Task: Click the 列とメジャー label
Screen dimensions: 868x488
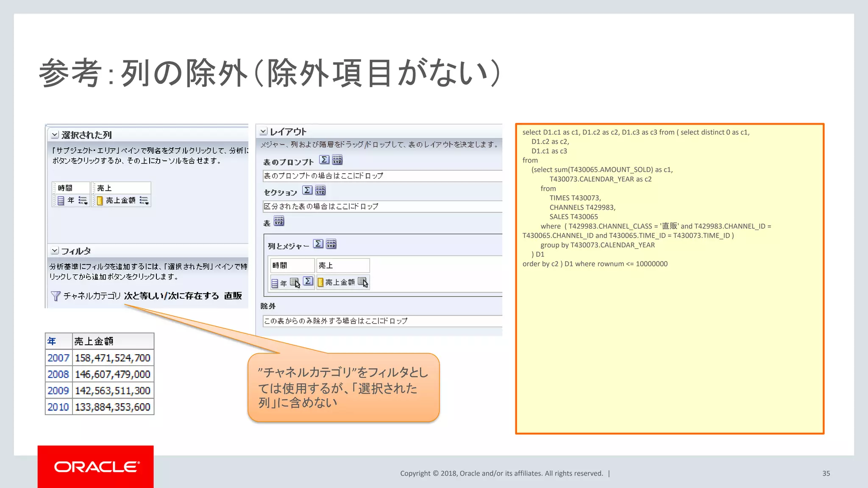Action: pos(289,246)
